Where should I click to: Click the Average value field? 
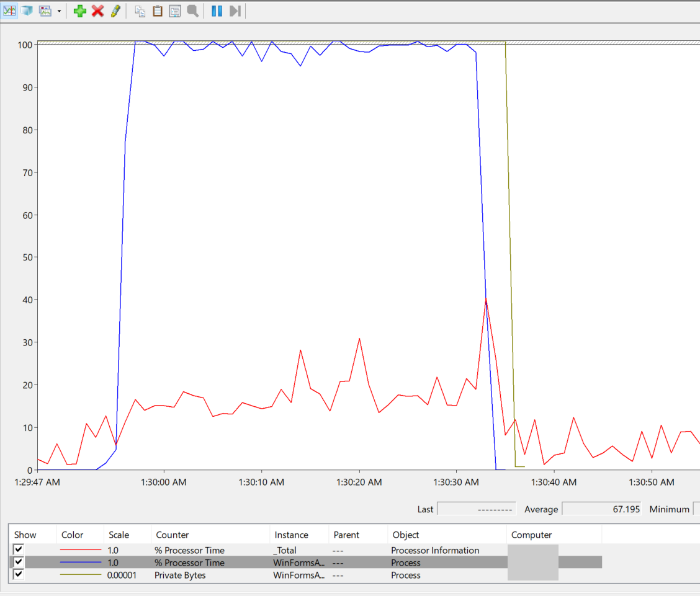pos(601,509)
